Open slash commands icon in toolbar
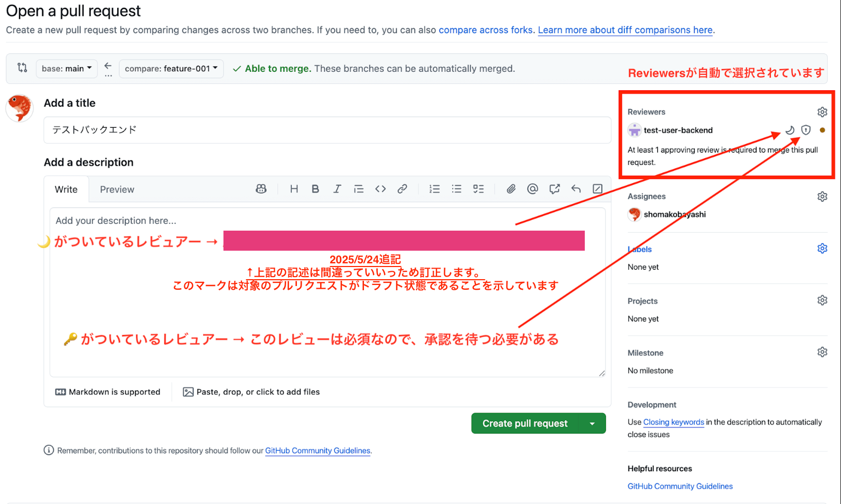Image resolution: width=841 pixels, height=504 pixels. click(x=597, y=189)
